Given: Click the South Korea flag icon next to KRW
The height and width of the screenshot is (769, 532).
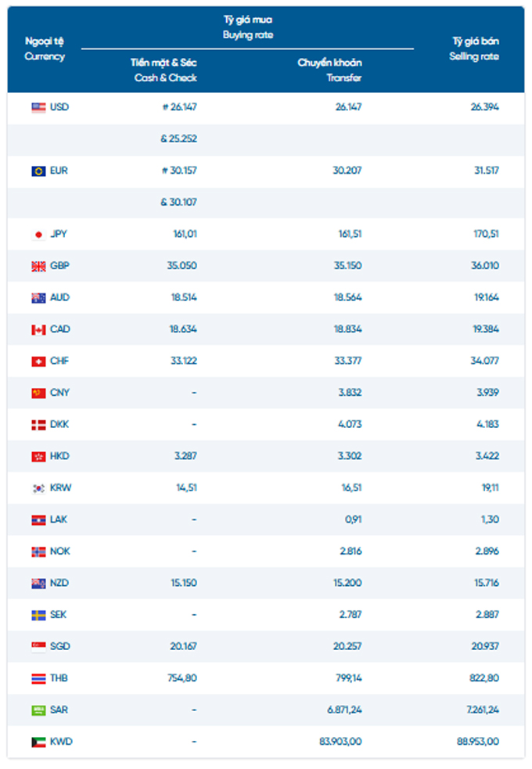Looking at the screenshot, I should (x=38, y=488).
